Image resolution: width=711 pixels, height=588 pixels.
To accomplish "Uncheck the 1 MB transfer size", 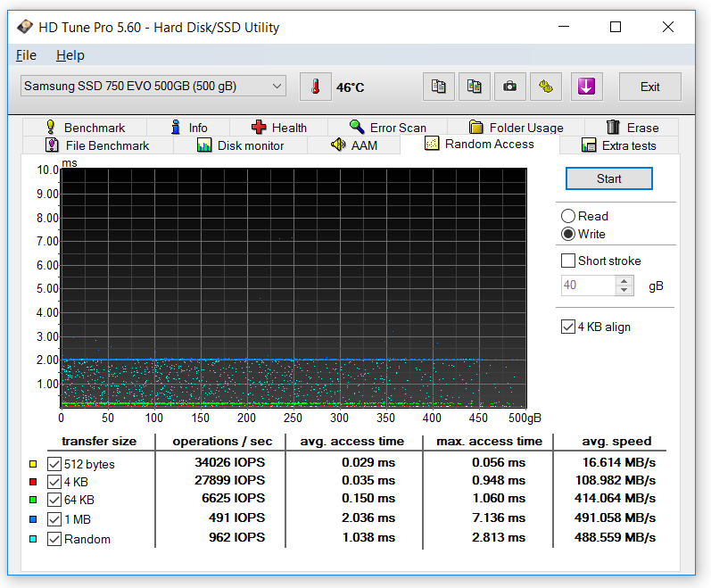I will pyautogui.click(x=54, y=519).
